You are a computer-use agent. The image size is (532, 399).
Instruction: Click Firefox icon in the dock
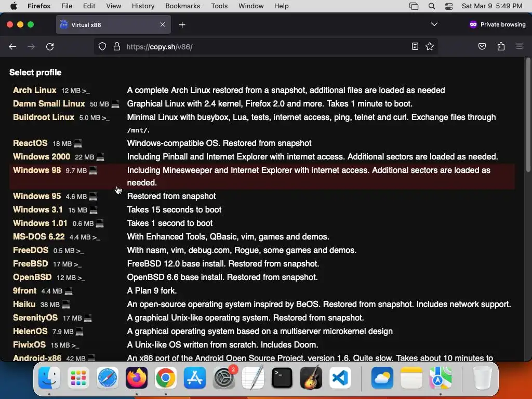point(137,378)
